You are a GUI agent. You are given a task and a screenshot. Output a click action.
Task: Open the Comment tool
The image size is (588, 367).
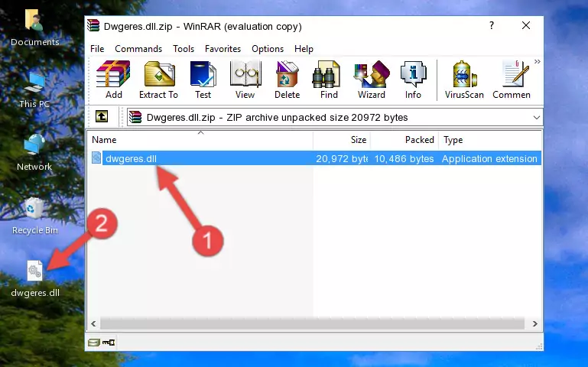[x=512, y=80]
